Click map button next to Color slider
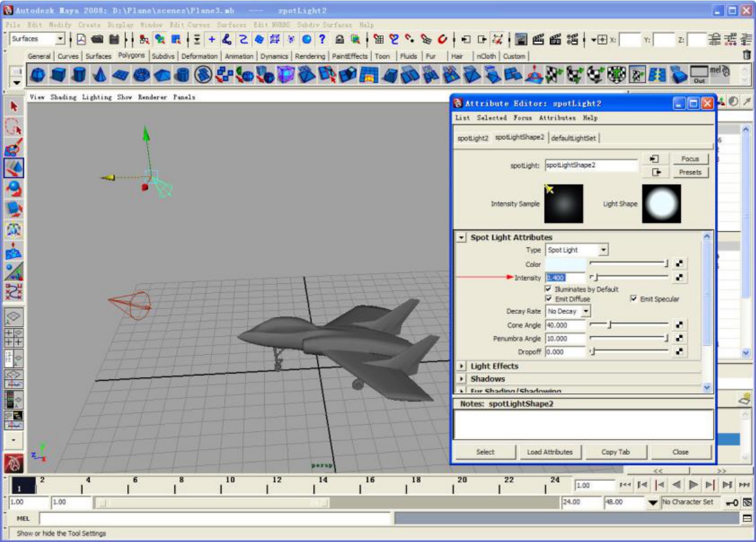 (680, 264)
